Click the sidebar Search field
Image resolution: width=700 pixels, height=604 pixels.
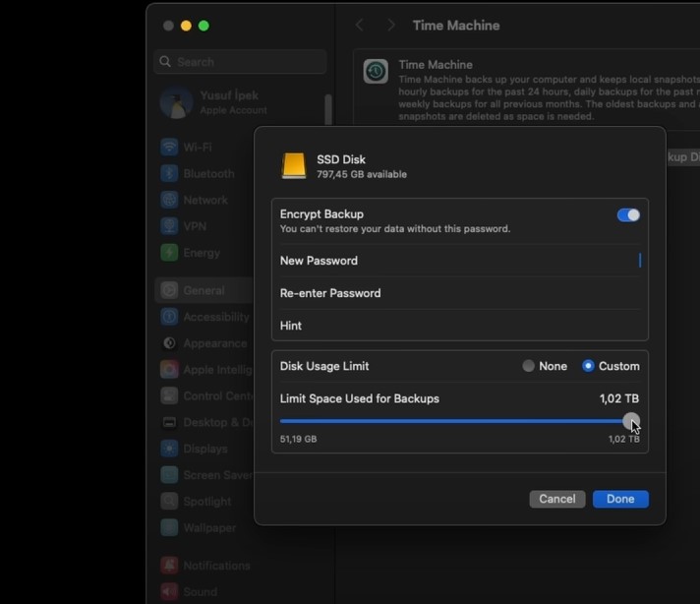point(240,62)
